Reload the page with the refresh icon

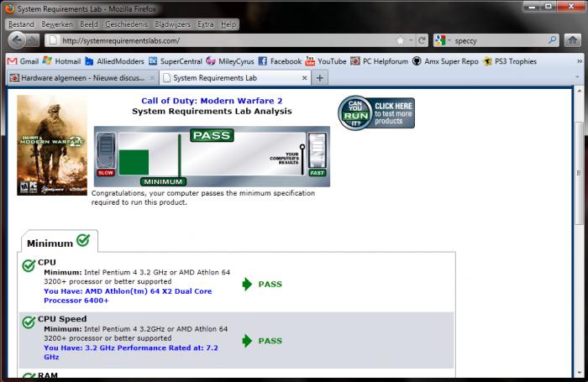point(422,40)
